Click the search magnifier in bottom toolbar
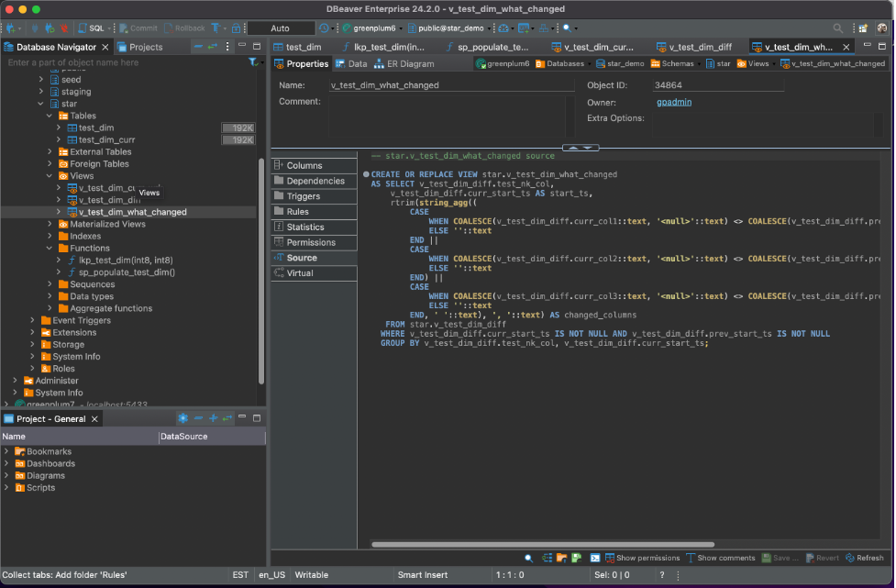896x588 pixels. click(x=529, y=558)
